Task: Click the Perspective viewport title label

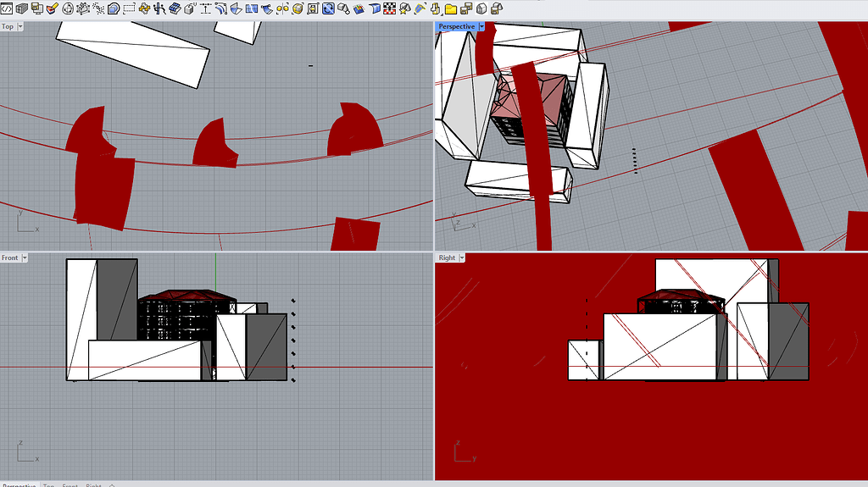Action: [456, 26]
